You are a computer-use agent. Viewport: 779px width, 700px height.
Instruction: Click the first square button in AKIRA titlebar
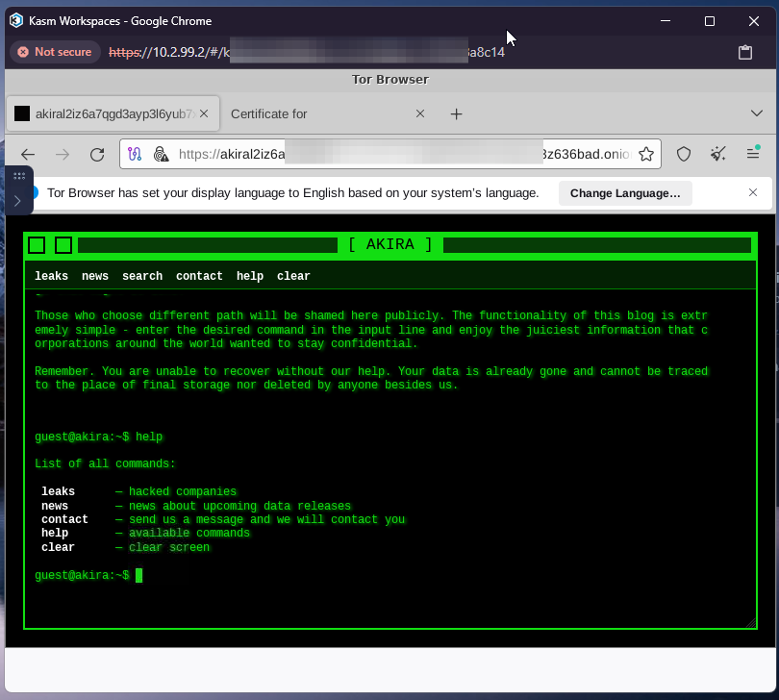[x=37, y=245]
